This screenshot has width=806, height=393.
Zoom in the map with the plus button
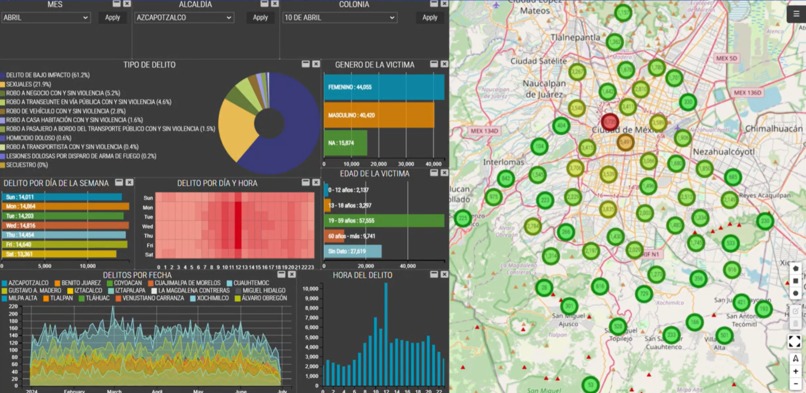point(796,371)
